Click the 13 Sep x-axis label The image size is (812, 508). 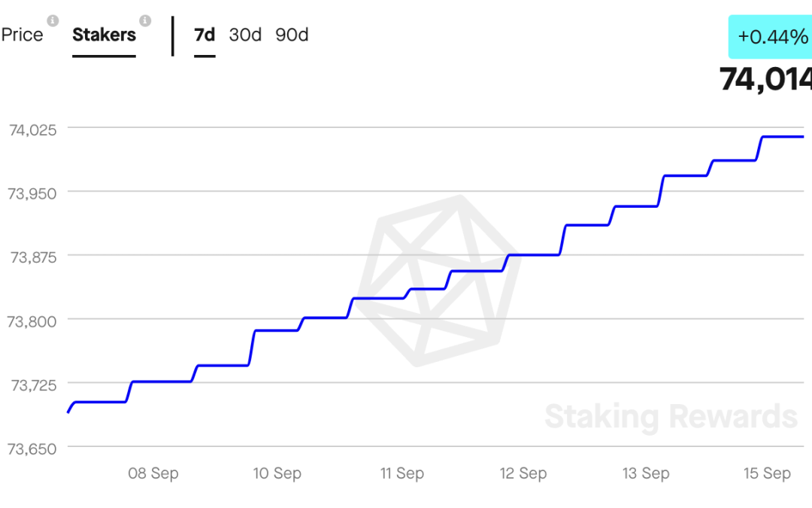tap(646, 473)
